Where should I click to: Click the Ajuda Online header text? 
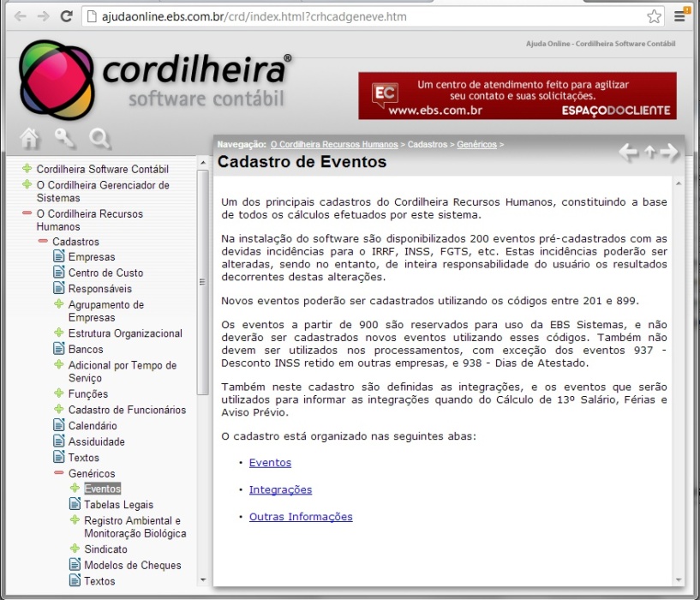pyautogui.click(x=601, y=44)
